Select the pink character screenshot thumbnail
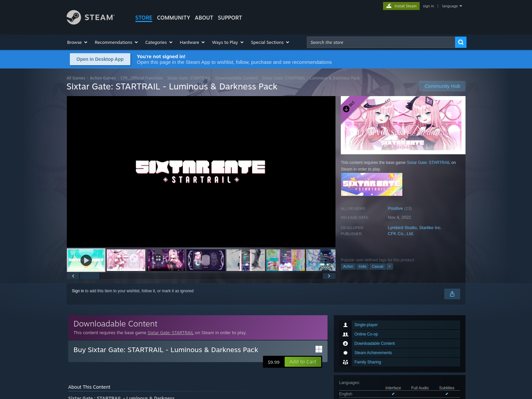This screenshot has width=532, height=399. (126, 260)
